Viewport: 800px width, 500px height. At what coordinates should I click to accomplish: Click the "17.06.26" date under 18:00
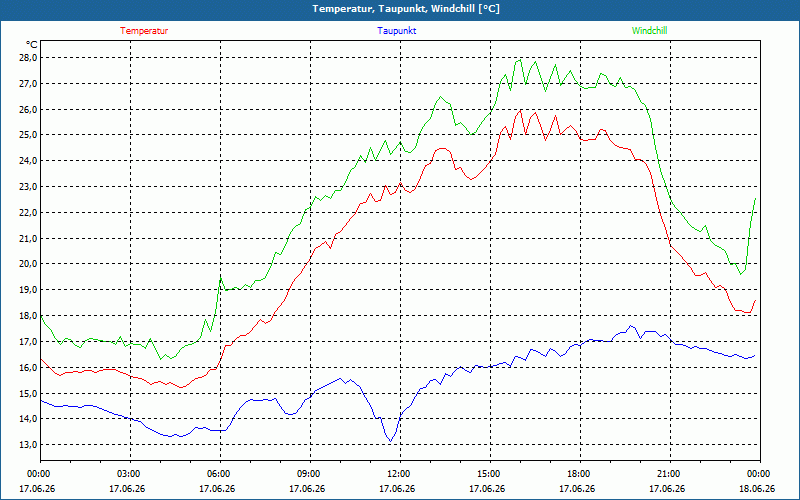(x=578, y=489)
